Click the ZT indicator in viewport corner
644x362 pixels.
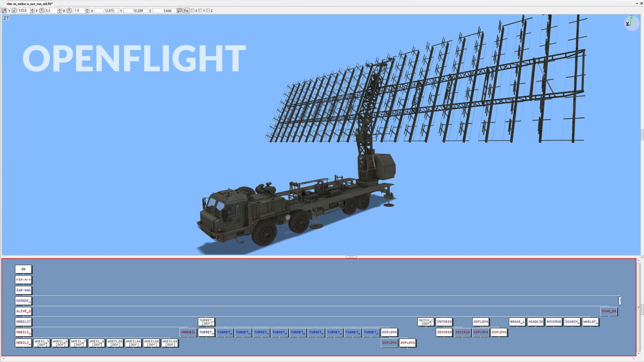click(x=6, y=18)
